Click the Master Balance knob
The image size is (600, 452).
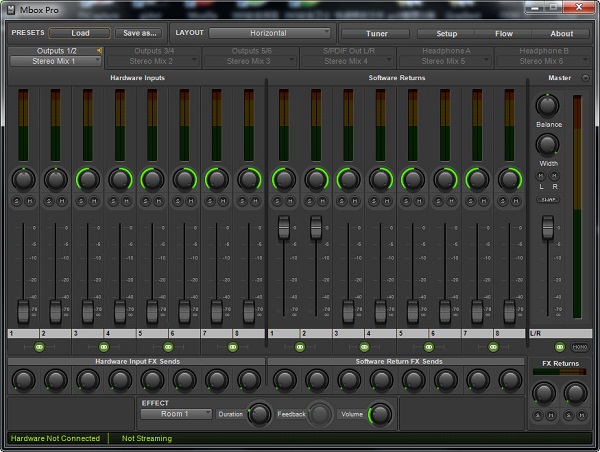[547, 106]
